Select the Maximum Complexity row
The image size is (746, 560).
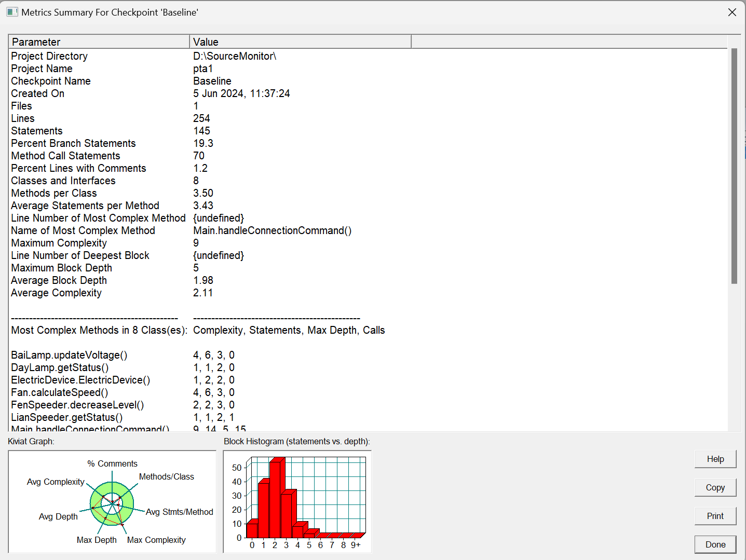[368, 243]
